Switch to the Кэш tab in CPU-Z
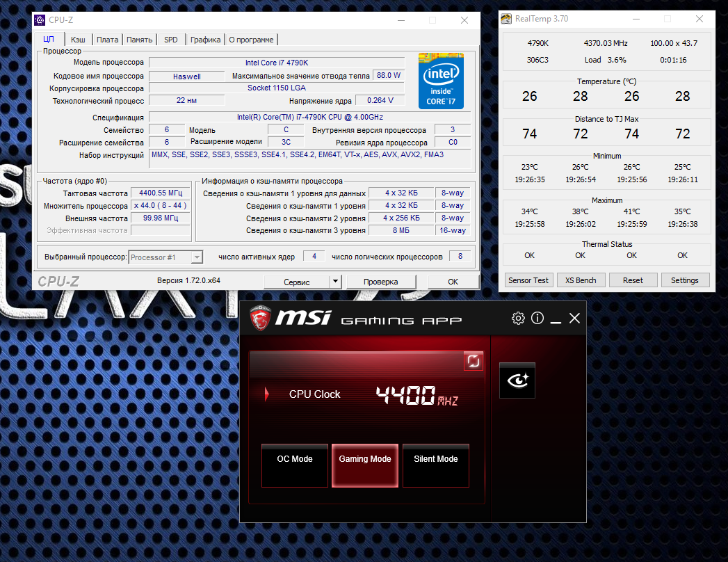The height and width of the screenshot is (562, 728). coord(78,40)
